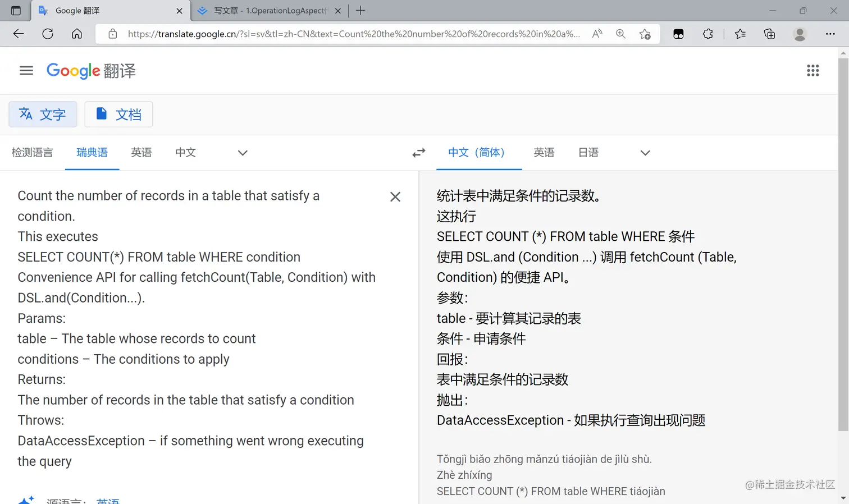Select 中文 as source language
The width and height of the screenshot is (849, 504).
(x=186, y=153)
